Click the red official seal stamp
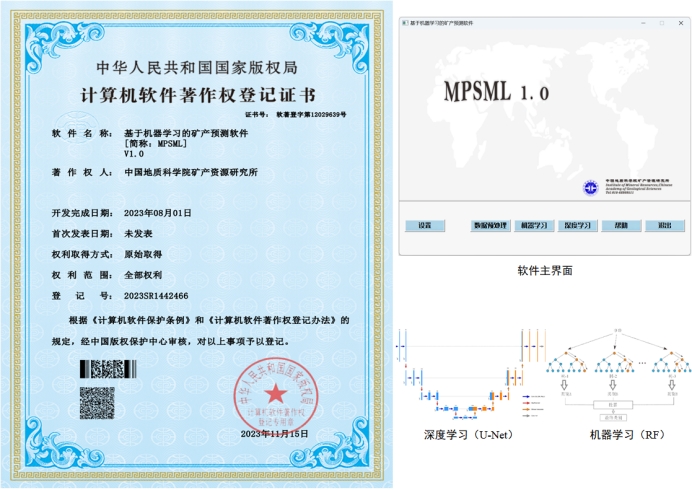Image resolution: width=692 pixels, height=490 pixels. pos(276,395)
